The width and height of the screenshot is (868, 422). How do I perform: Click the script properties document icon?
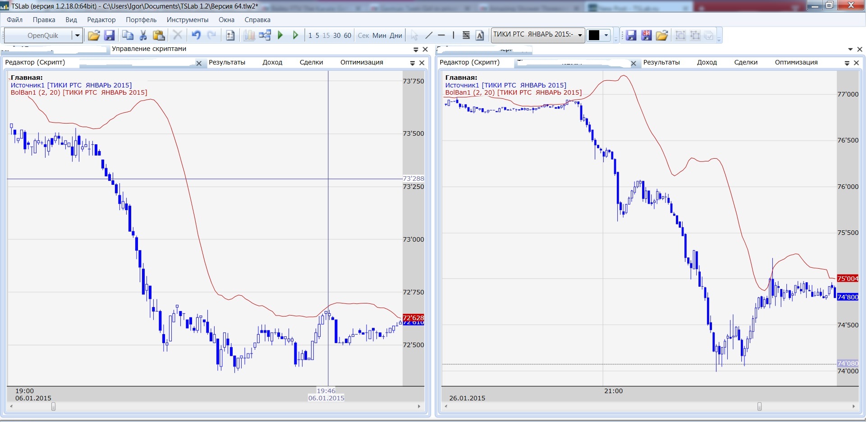tap(230, 35)
